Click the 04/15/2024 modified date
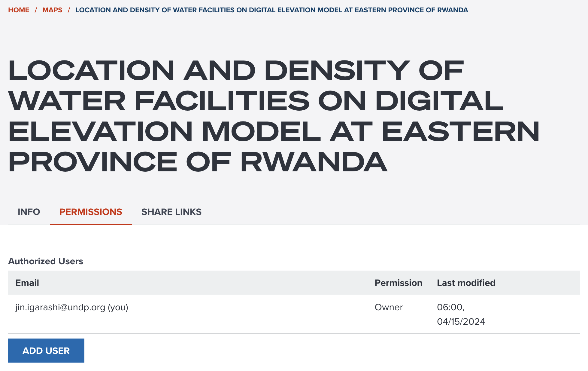The image size is (588, 371). 461,322
